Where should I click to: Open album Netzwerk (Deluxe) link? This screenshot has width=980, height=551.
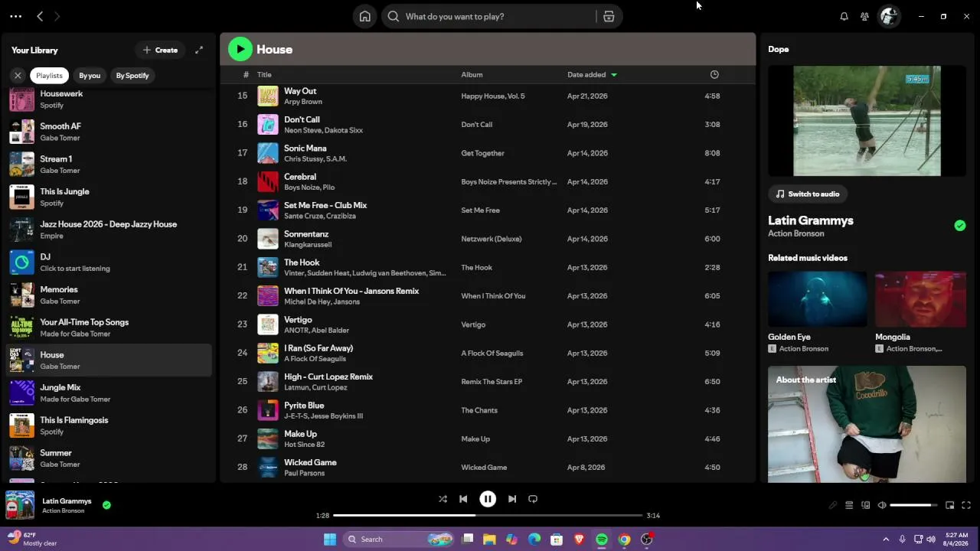pyautogui.click(x=491, y=239)
